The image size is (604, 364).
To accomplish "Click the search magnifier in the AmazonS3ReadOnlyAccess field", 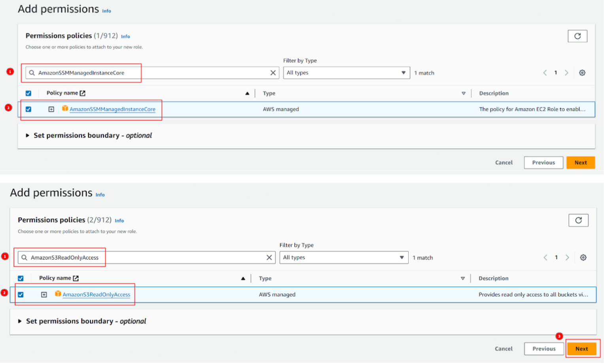I will [x=25, y=257].
